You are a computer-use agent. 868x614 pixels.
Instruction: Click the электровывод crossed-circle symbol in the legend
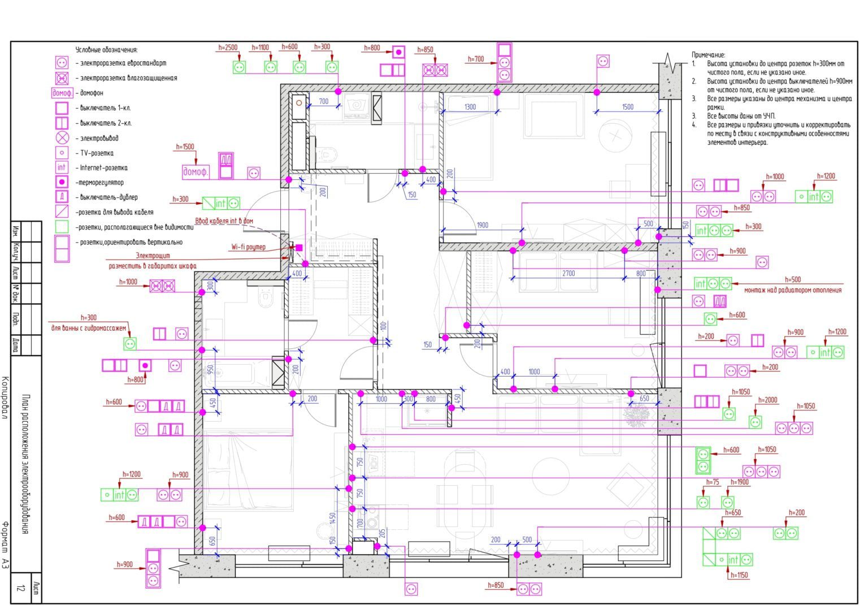tap(62, 138)
